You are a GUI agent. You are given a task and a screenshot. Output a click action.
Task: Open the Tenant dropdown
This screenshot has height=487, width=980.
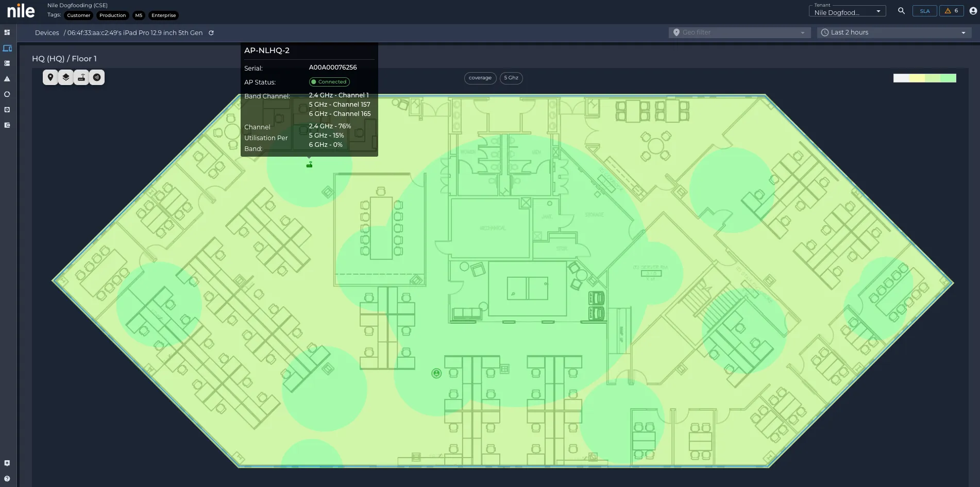pyautogui.click(x=847, y=11)
